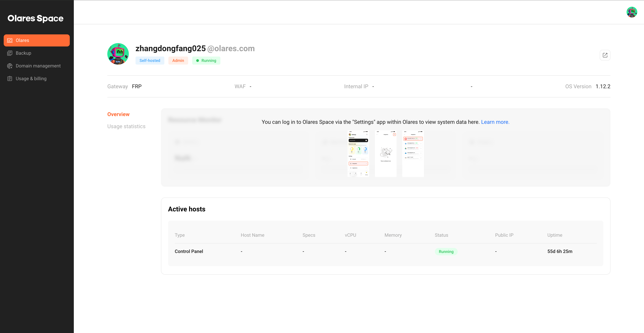Click the green Running status badge in header

tap(206, 61)
